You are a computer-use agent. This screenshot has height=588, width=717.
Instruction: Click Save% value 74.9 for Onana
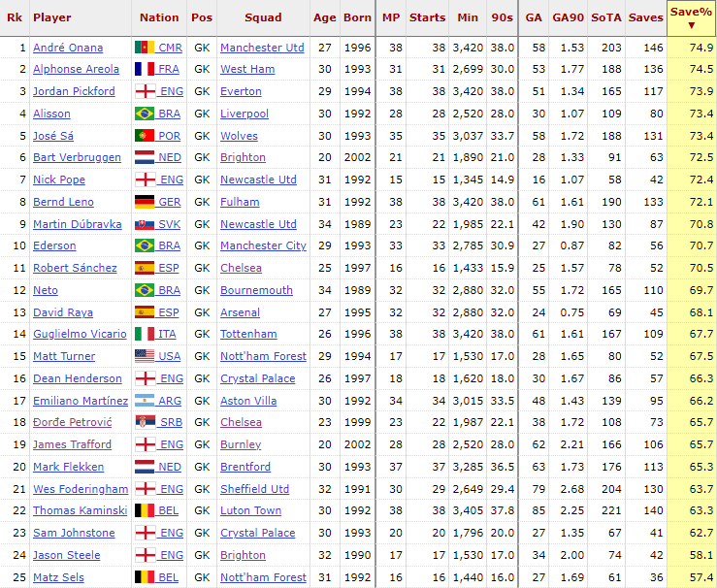[x=701, y=48]
